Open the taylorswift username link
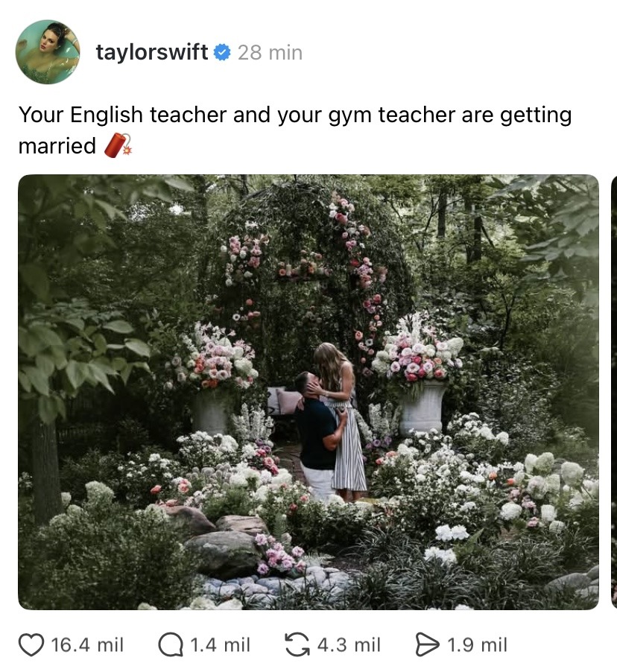The image size is (617, 672). pyautogui.click(x=152, y=52)
